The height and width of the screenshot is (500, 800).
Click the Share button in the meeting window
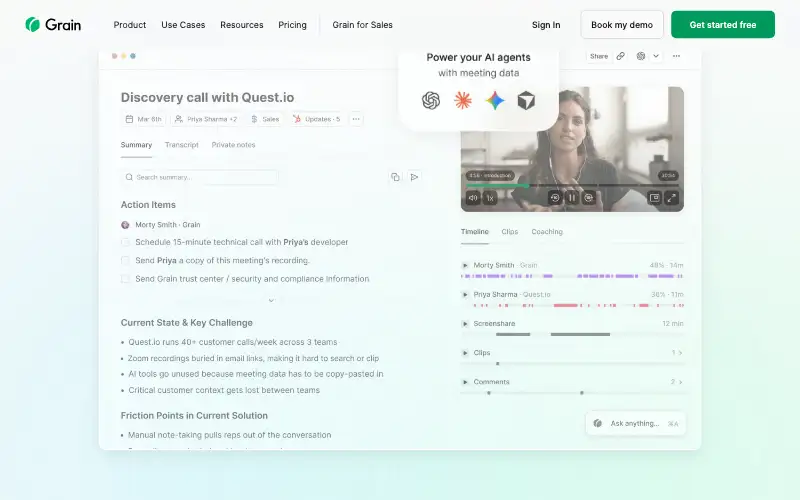pyautogui.click(x=599, y=56)
